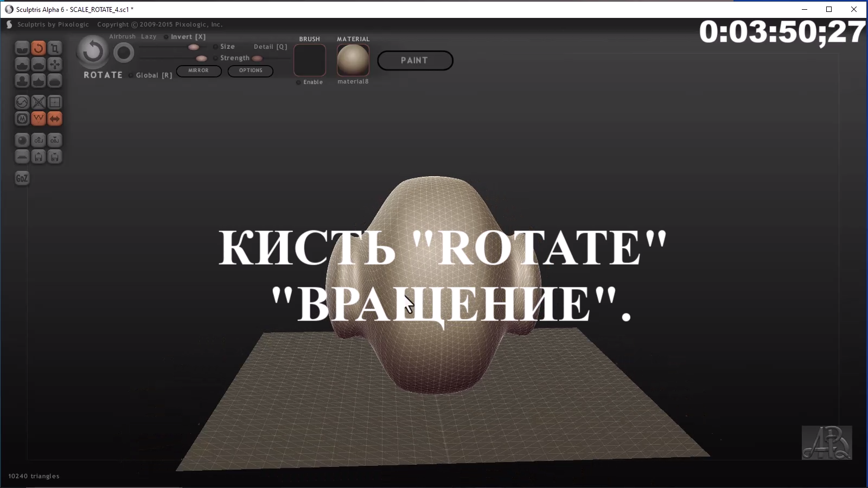Switch to Paint mode
Viewport: 868px width, 488px height.
click(x=415, y=60)
